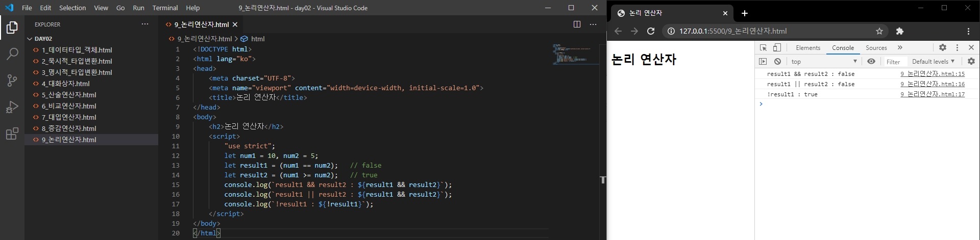
Task: Activate DevTools inspect element picker
Action: [764, 47]
